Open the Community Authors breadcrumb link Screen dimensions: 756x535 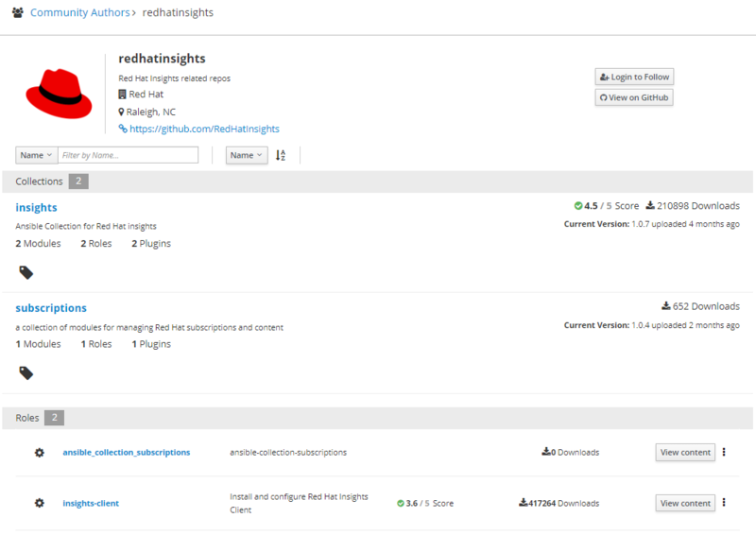pos(80,12)
